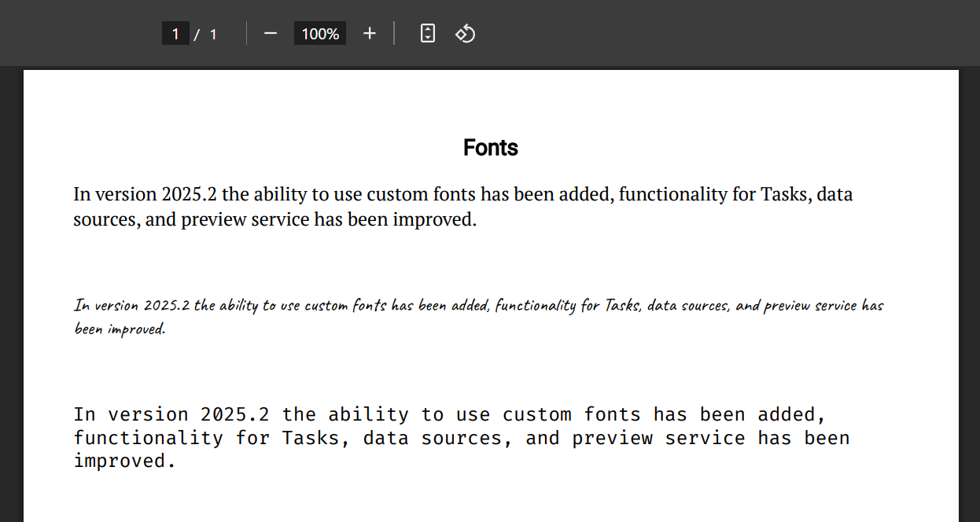
Task: Select the current page number field
Action: click(x=175, y=34)
